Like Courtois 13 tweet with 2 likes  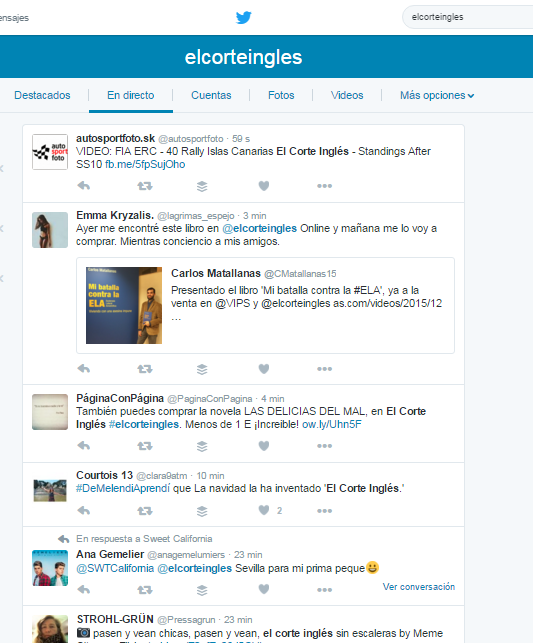264,510
